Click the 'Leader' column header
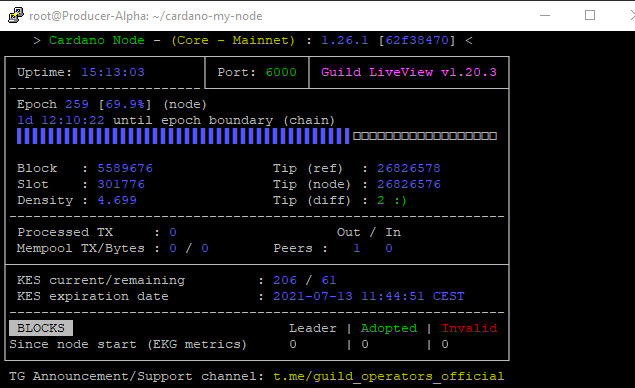Viewport: 635px width, 388px height. click(x=313, y=328)
